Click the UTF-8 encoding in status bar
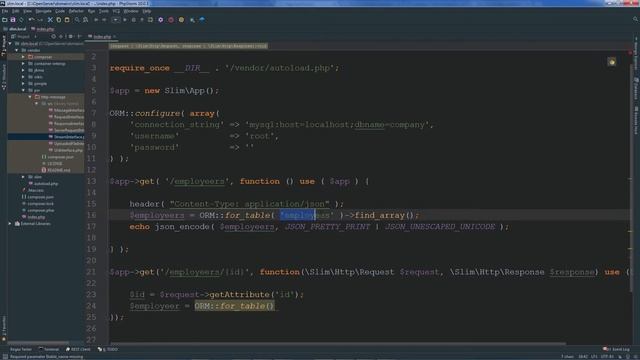The width and height of the screenshot is (640, 360). click(607, 357)
